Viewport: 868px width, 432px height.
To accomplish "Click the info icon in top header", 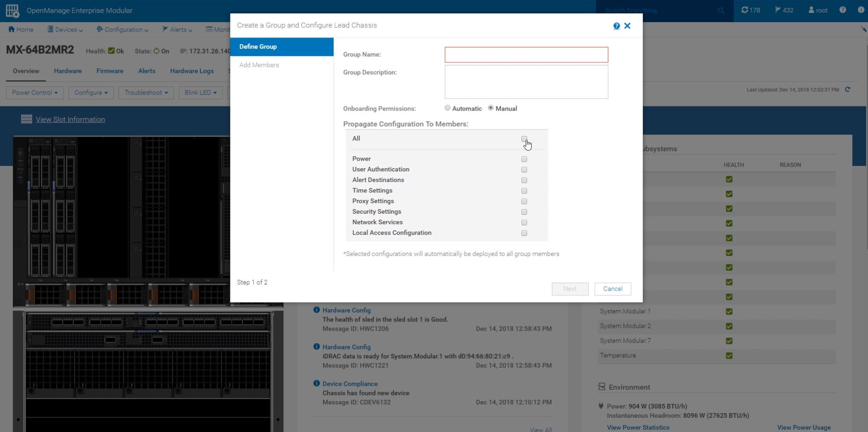I will [x=861, y=10].
